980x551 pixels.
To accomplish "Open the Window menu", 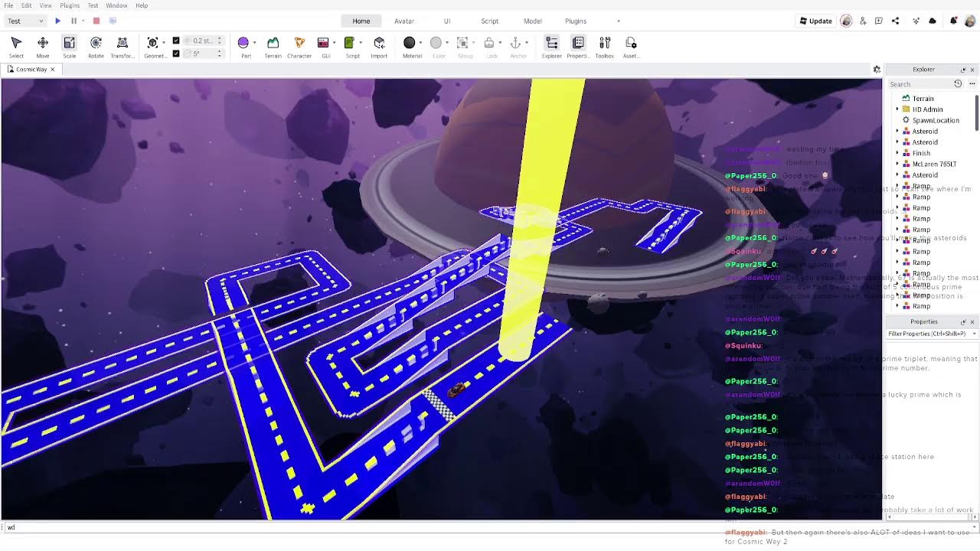I will tap(116, 5).
